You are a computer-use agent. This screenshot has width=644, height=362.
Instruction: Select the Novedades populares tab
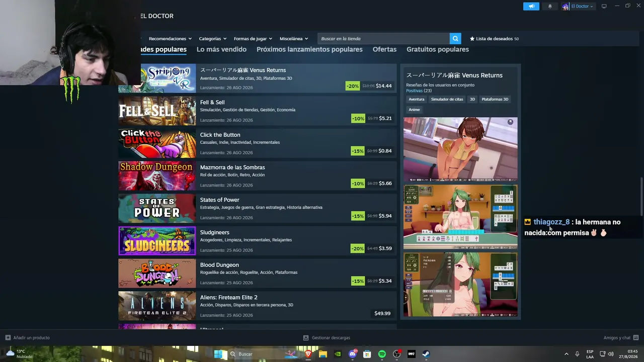tap(164, 49)
